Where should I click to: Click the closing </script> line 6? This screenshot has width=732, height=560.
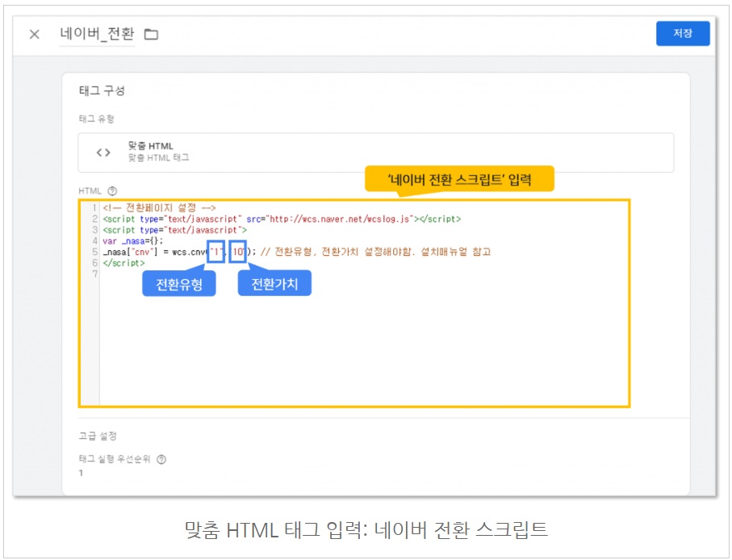coord(123,263)
